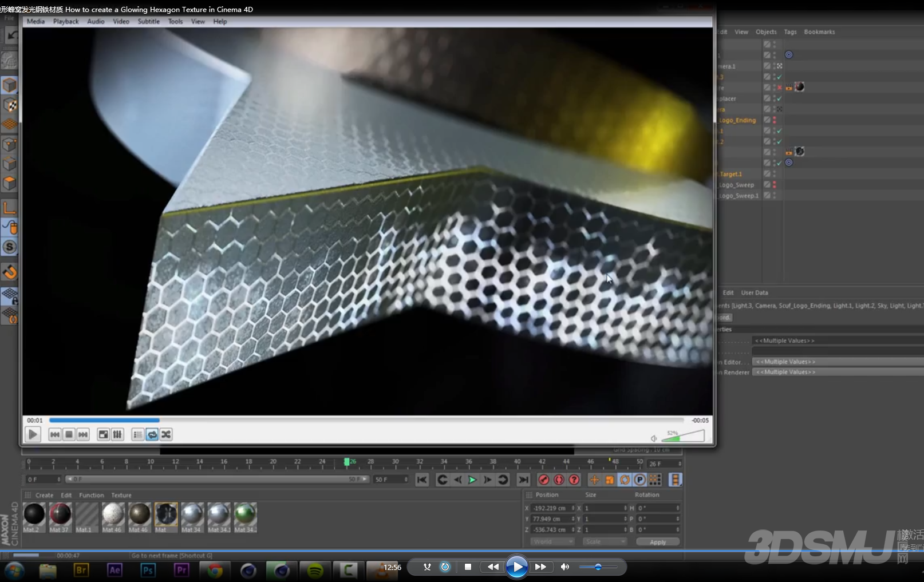Screen dimensions: 924x582
Task: Open the Scale mode dropdown
Action: click(605, 541)
